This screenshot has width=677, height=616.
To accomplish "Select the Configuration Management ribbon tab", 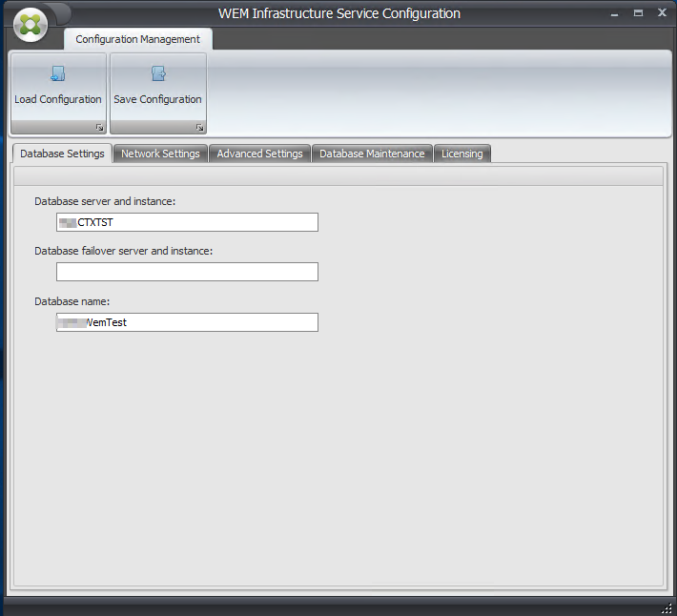I will pos(137,39).
